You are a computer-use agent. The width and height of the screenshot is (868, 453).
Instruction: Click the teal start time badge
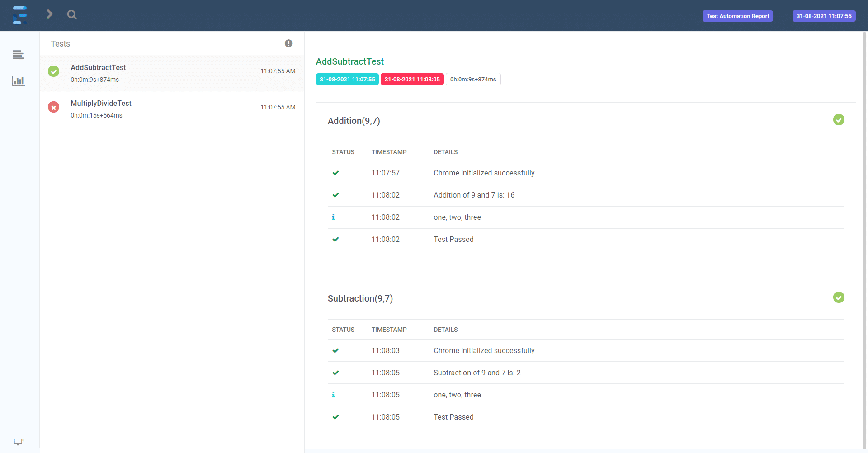coord(347,79)
